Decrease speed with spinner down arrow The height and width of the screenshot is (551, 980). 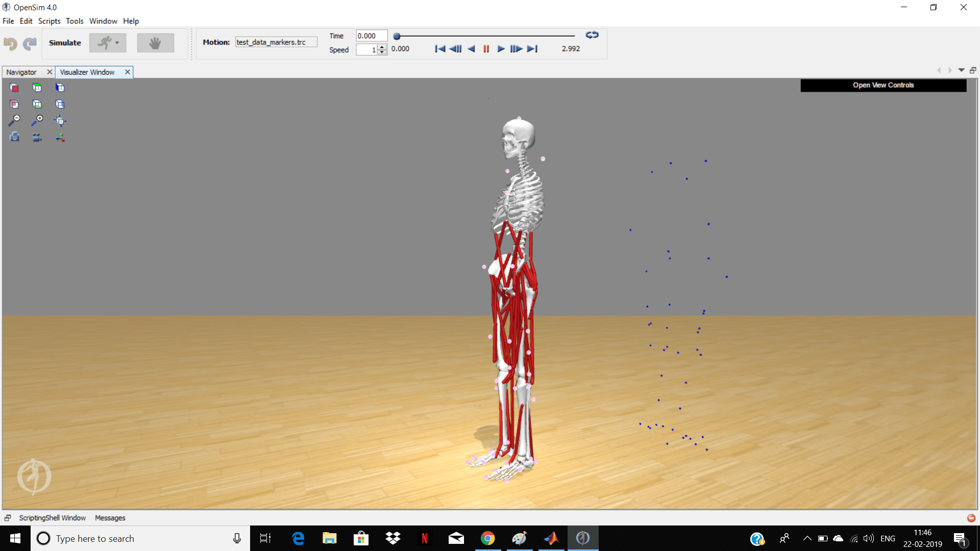[382, 52]
